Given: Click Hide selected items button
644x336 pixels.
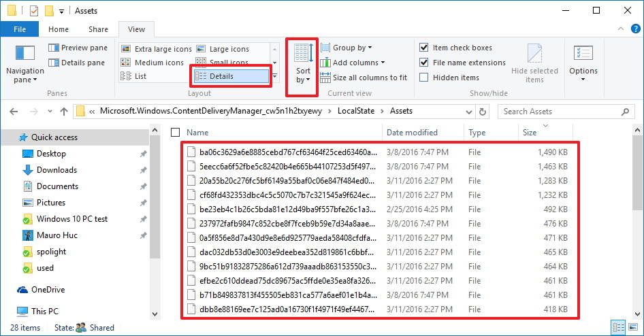Looking at the screenshot, I should click(x=534, y=63).
